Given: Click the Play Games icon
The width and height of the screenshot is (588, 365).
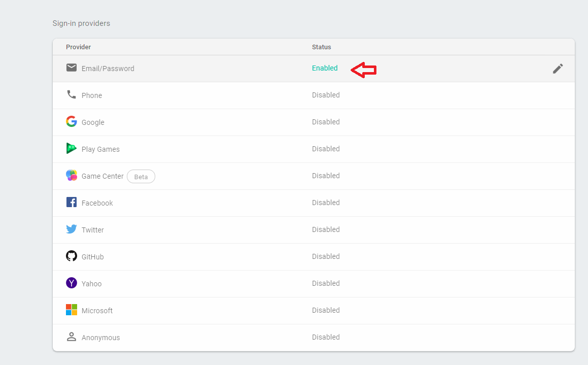Looking at the screenshot, I should pos(72,148).
